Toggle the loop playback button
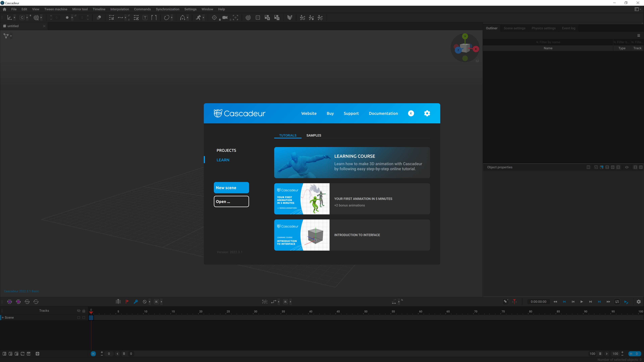This screenshot has width=644, height=362. click(x=617, y=301)
